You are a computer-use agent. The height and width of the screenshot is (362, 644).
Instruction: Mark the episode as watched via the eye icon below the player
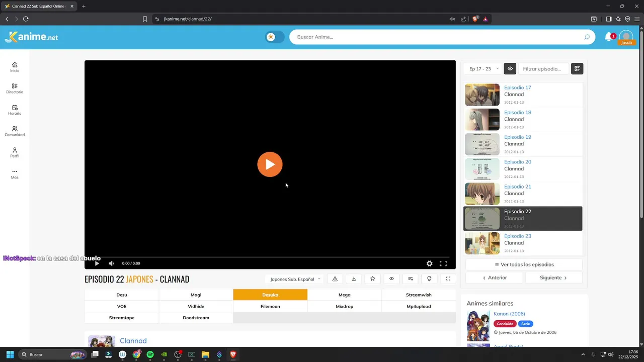(x=391, y=279)
